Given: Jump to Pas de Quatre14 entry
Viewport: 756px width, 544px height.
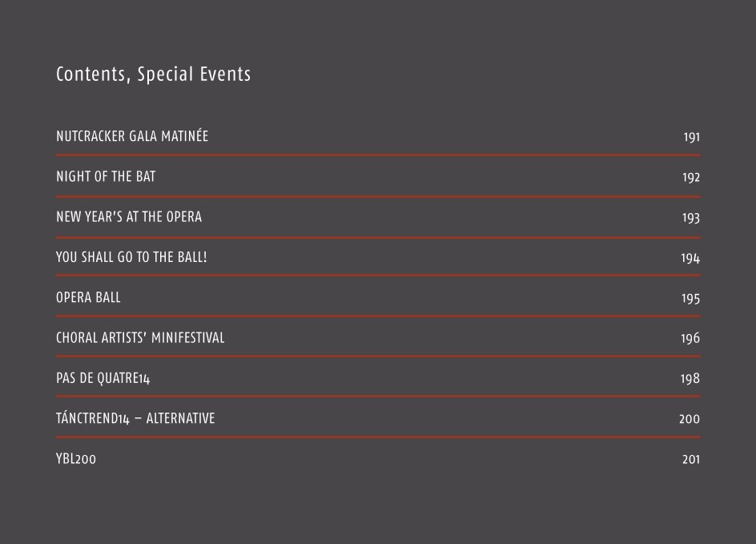Looking at the screenshot, I should pos(103,378).
